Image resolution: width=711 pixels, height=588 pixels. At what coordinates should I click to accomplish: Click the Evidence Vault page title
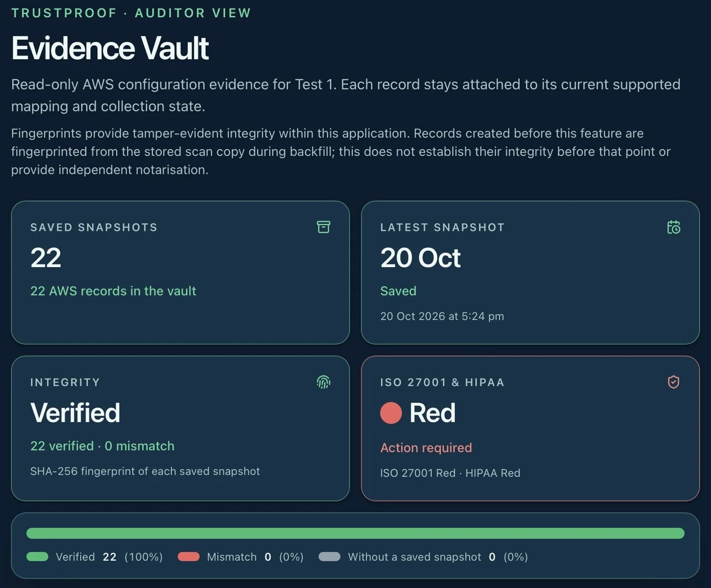110,48
